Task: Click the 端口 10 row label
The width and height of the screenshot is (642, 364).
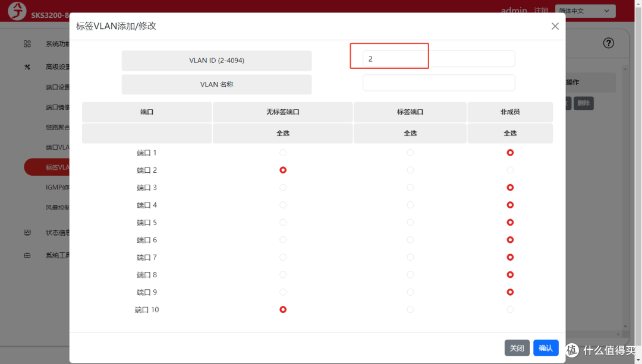Action: pyautogui.click(x=147, y=310)
